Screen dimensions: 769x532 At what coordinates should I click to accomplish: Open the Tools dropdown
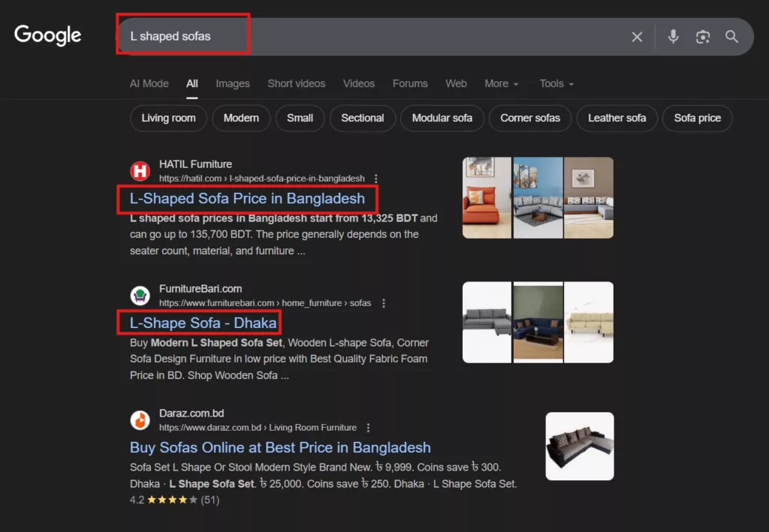pyautogui.click(x=555, y=83)
